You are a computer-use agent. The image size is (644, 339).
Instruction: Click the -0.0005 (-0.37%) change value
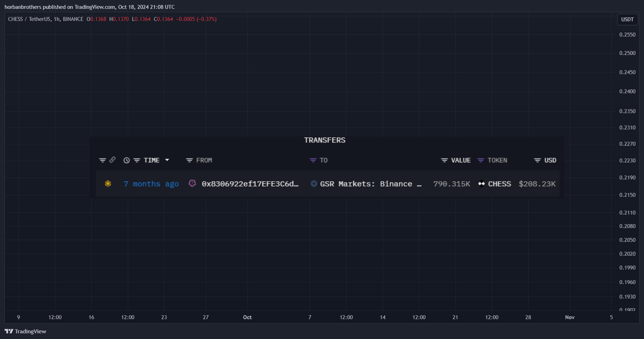coord(196,19)
